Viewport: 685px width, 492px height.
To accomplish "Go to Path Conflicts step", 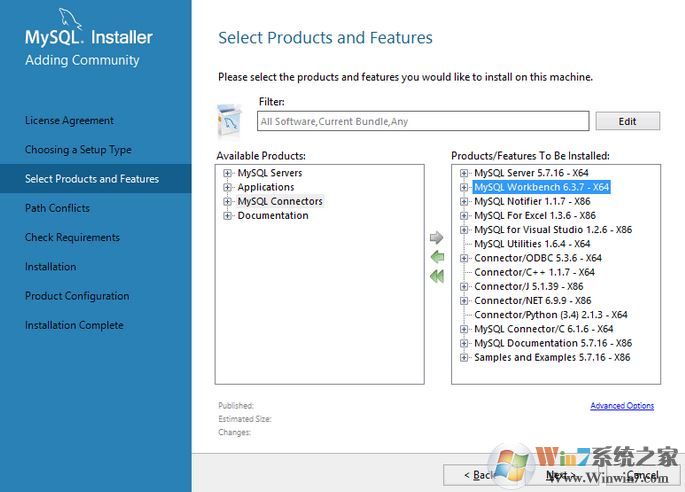I will coord(57,208).
